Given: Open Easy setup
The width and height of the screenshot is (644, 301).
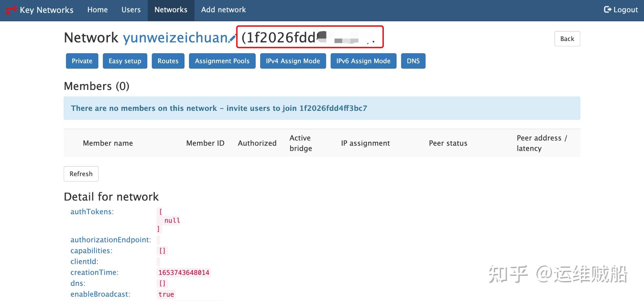Looking at the screenshot, I should point(125,61).
